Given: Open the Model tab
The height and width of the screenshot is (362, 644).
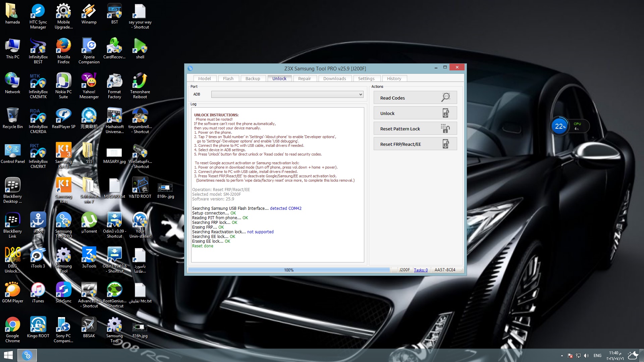Looking at the screenshot, I should click(204, 78).
